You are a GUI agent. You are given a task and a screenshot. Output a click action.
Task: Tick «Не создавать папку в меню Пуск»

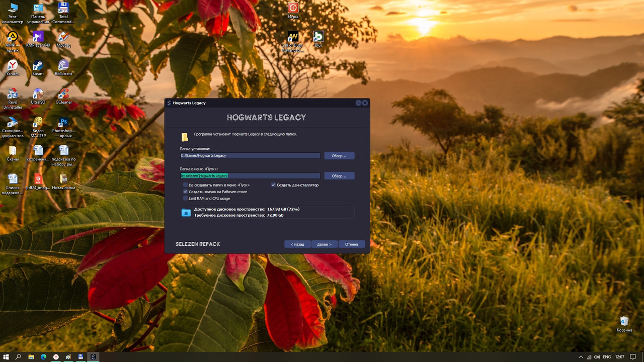(x=186, y=185)
